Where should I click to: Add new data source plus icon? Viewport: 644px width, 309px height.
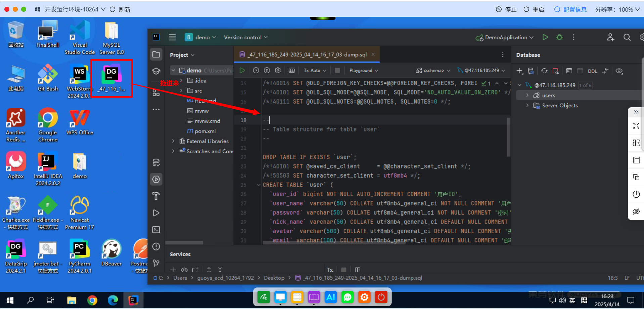click(520, 71)
